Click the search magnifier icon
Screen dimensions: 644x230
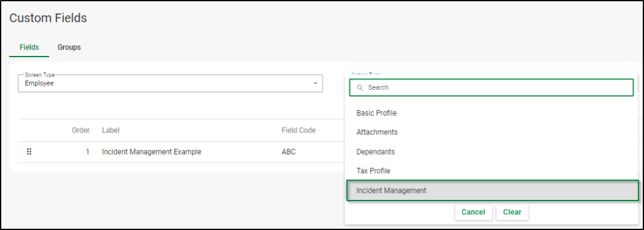[360, 88]
